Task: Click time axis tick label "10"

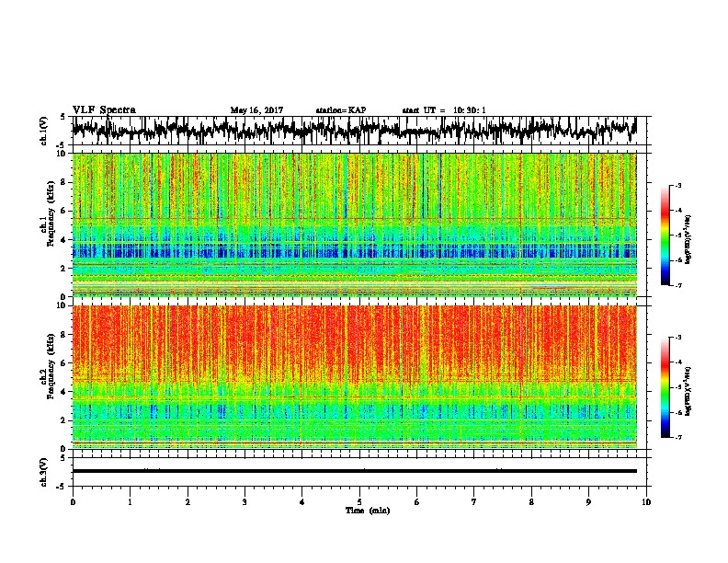Action: point(646,502)
